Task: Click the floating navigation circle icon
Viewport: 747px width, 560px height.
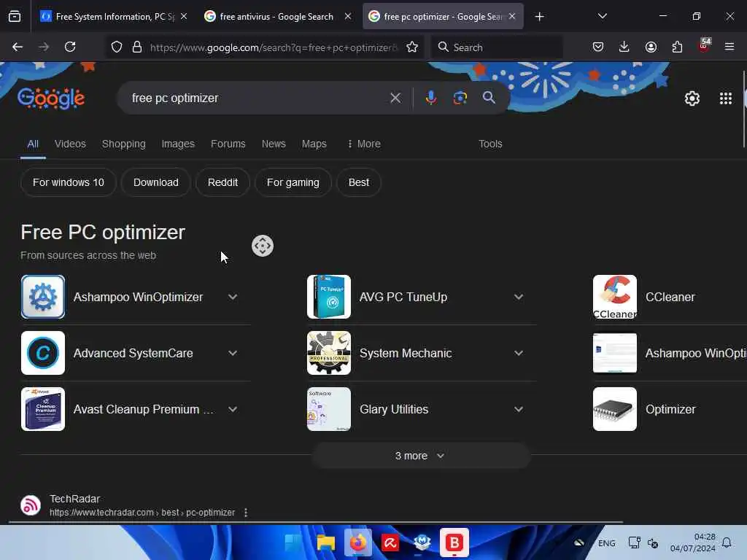Action: point(263,246)
